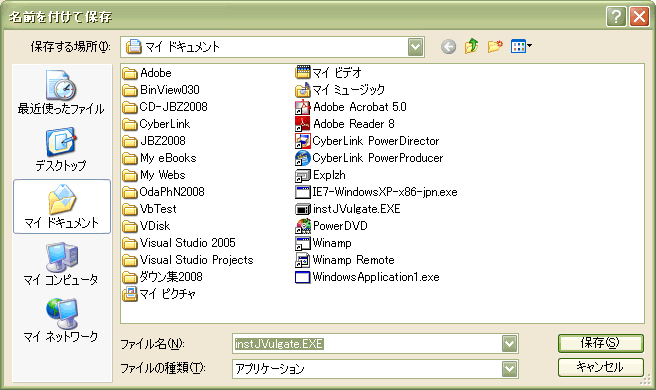Select the Visual Studio Projects folder
Viewport: 656px width, 390px height.
188,260
